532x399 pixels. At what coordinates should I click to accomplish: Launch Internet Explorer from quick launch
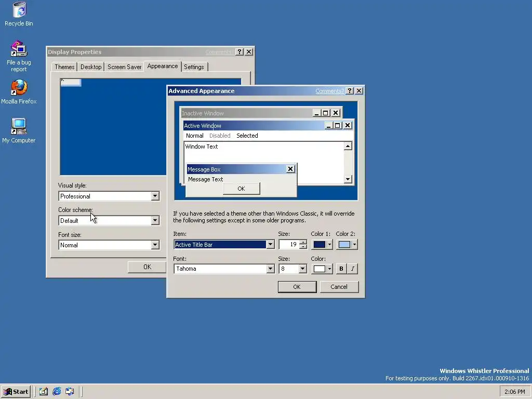click(57, 391)
